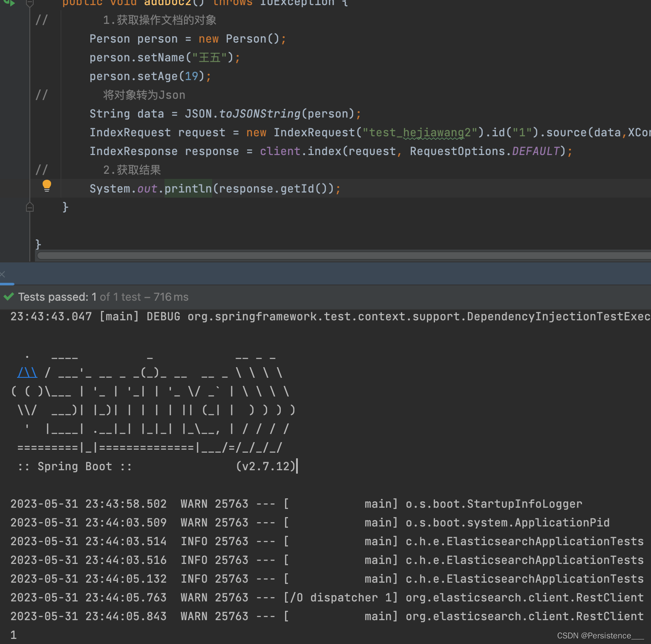
Task: Click the green run gutter icon for addDoc2
Action: (x=9, y=3)
